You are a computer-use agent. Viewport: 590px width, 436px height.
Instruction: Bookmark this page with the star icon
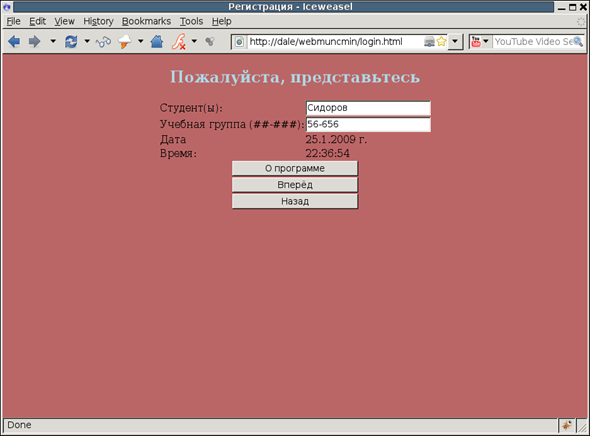[441, 41]
